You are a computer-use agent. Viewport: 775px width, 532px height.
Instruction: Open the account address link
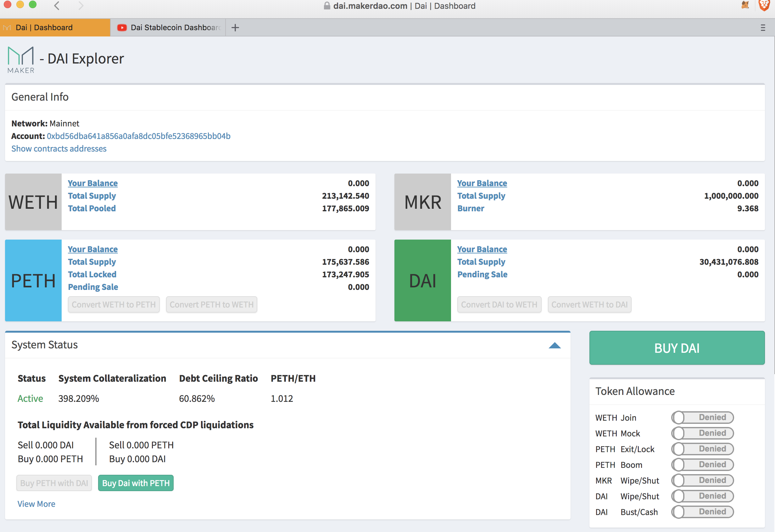click(x=138, y=136)
